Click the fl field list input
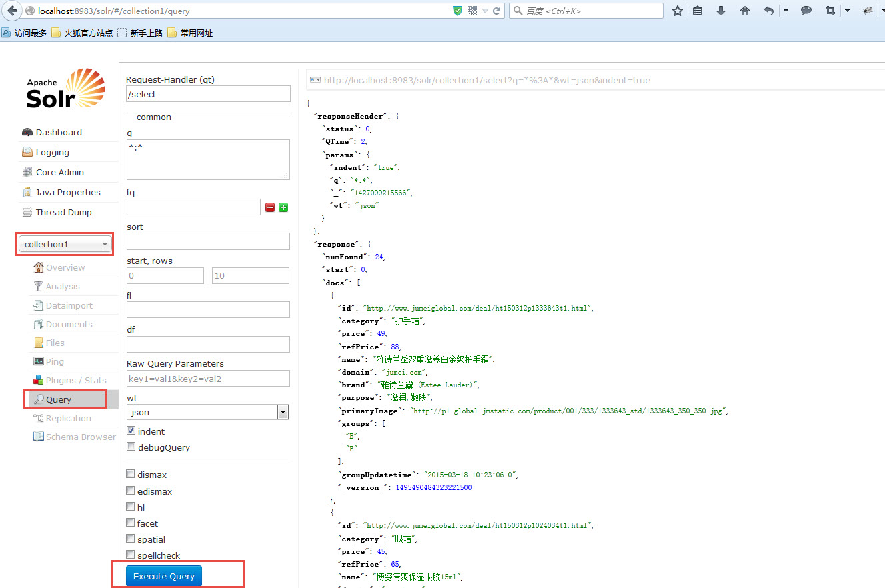This screenshot has height=588, width=885. click(208, 309)
